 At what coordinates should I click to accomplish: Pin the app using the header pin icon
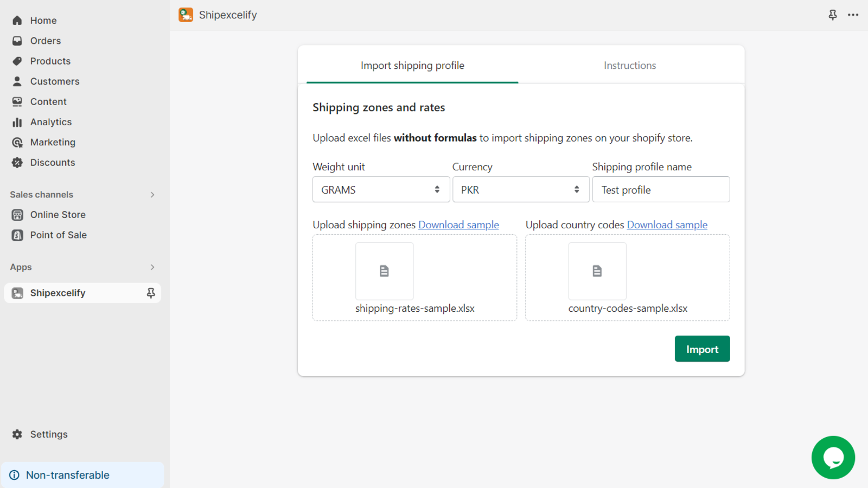pos(833,15)
